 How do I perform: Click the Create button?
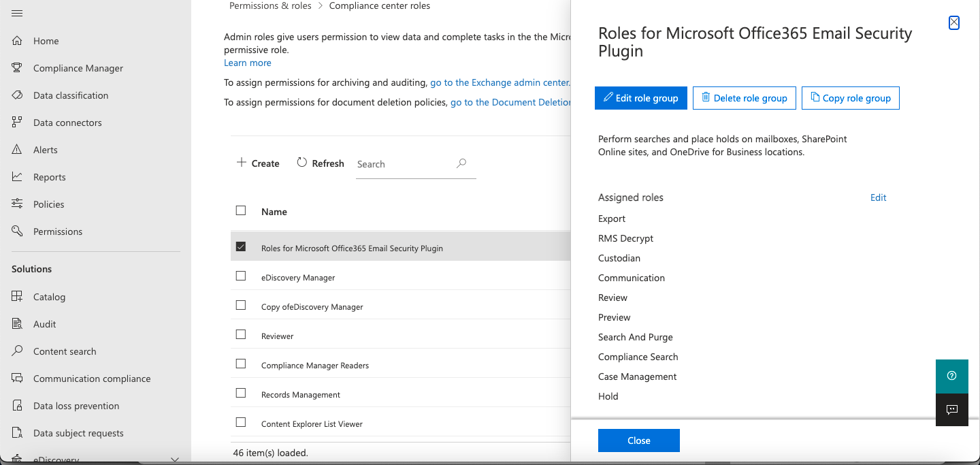point(258,163)
